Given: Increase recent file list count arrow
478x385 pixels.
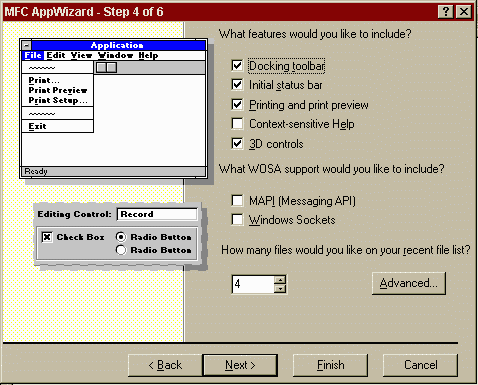Looking at the screenshot, I should pos(280,279).
